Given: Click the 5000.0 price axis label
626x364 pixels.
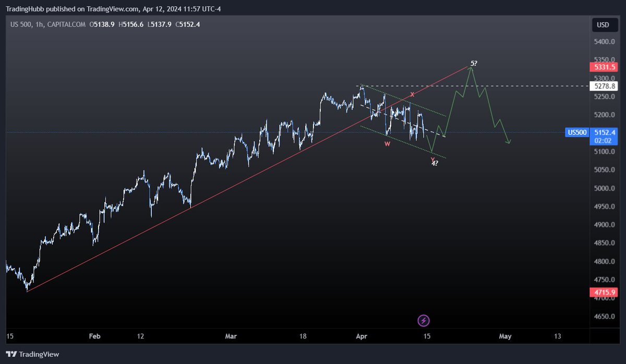Looking at the screenshot, I should 605,188.
